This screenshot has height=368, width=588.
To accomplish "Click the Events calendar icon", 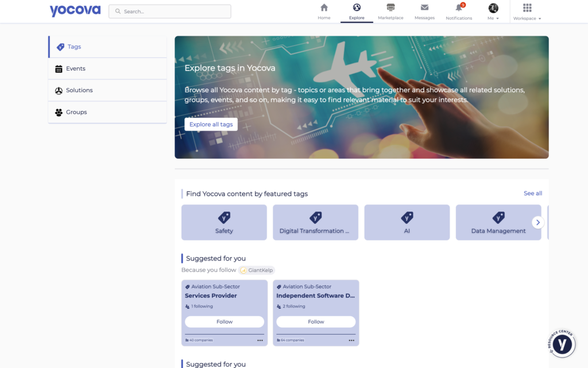I will click(x=59, y=69).
